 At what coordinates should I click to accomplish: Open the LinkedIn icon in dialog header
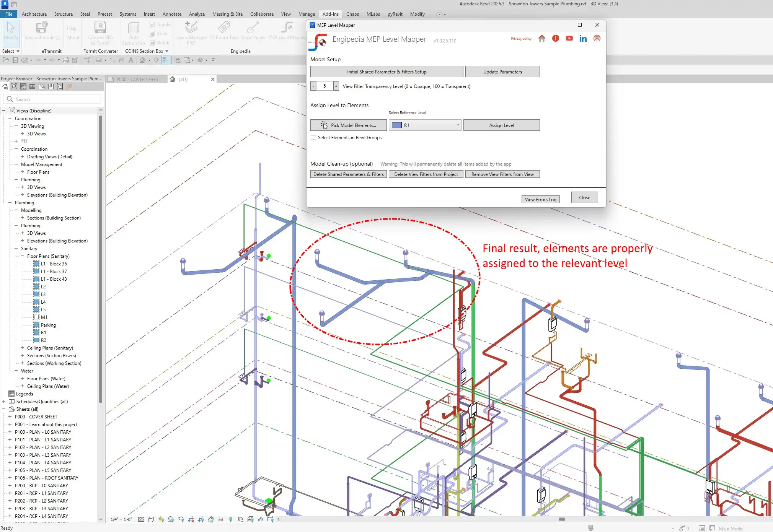(x=583, y=38)
